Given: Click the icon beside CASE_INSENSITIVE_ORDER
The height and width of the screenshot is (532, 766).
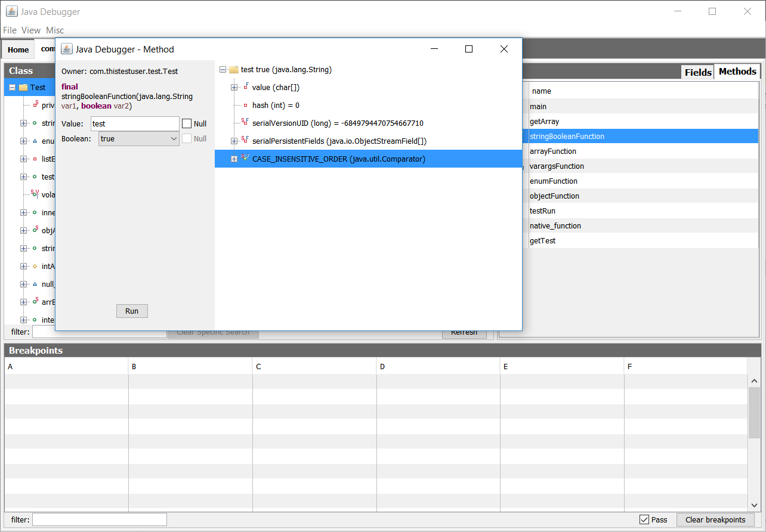Looking at the screenshot, I should [x=245, y=158].
